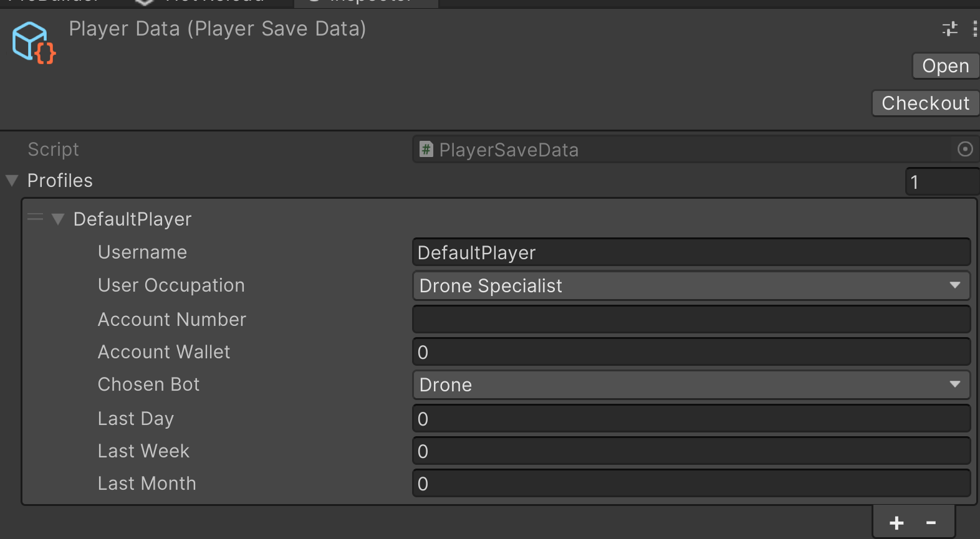Open the Inspector kebab options menu

(974, 29)
